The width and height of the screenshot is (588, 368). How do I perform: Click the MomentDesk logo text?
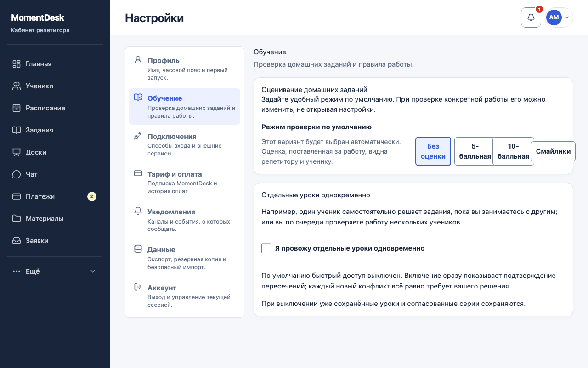(x=38, y=18)
